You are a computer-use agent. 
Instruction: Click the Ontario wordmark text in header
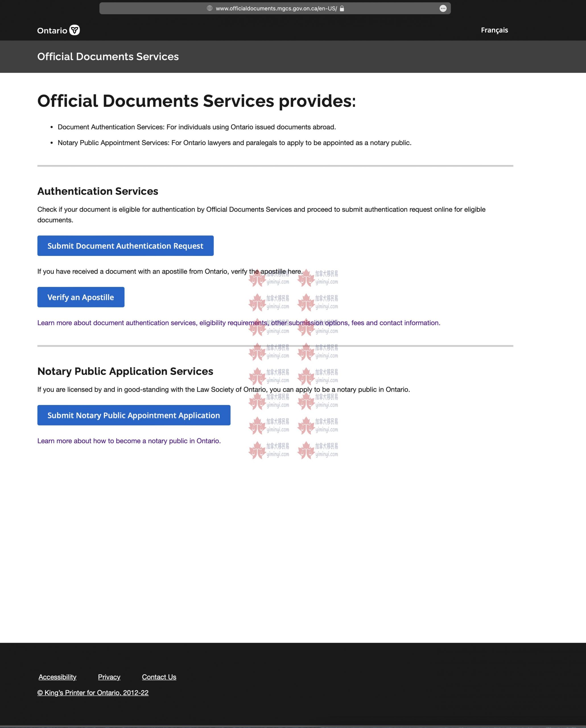pyautogui.click(x=52, y=31)
